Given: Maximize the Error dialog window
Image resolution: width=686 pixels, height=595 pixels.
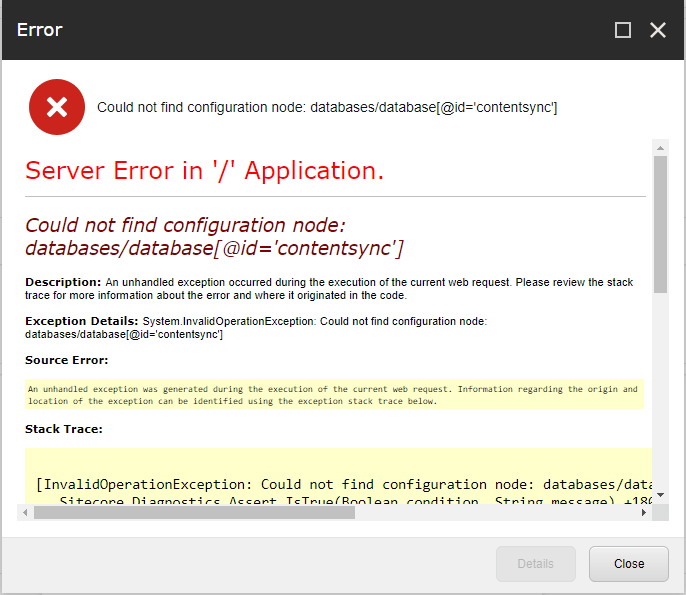Looking at the screenshot, I should (623, 30).
